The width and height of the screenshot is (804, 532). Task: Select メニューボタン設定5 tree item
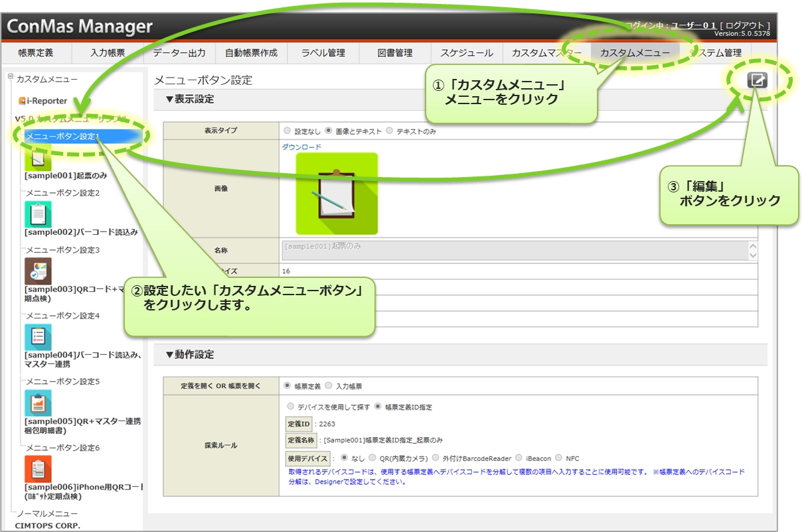click(62, 381)
